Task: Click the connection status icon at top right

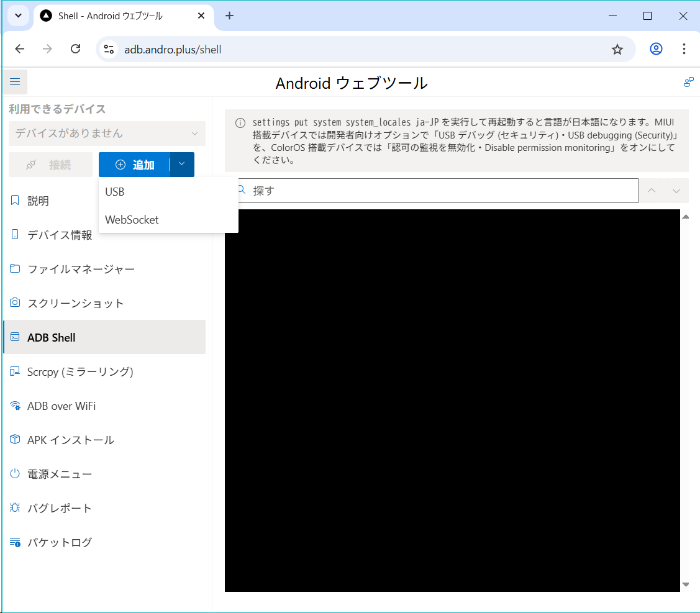Action: click(688, 82)
